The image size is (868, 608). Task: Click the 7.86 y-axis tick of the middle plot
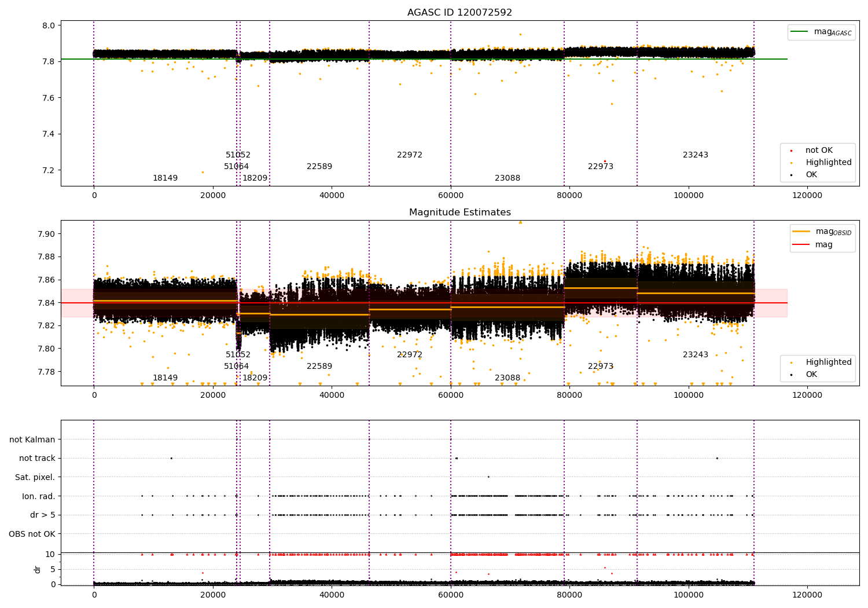(x=46, y=280)
